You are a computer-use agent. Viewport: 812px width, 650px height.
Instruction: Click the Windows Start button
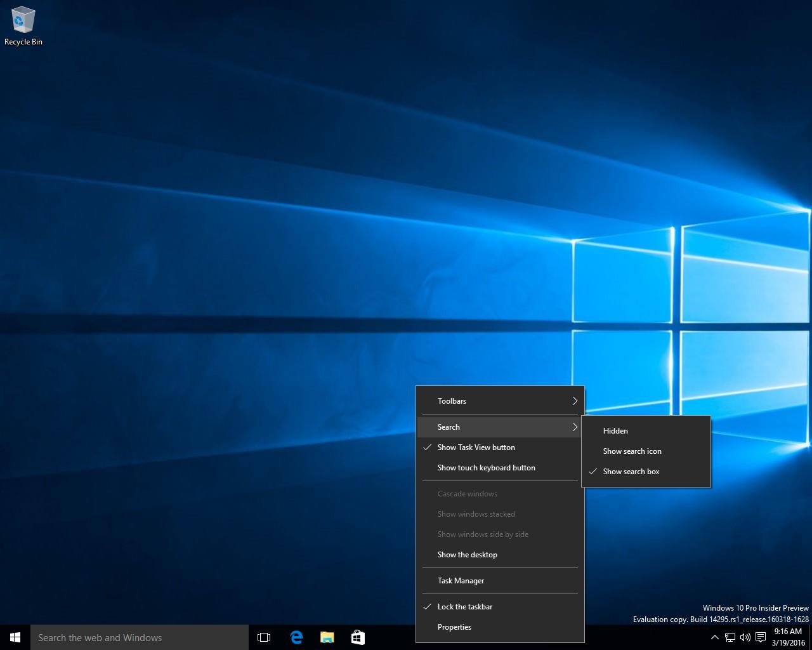(15, 637)
